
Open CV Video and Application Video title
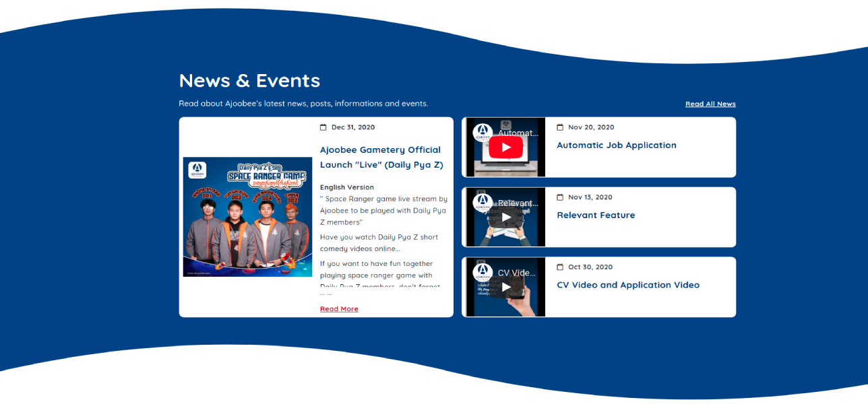pos(628,285)
